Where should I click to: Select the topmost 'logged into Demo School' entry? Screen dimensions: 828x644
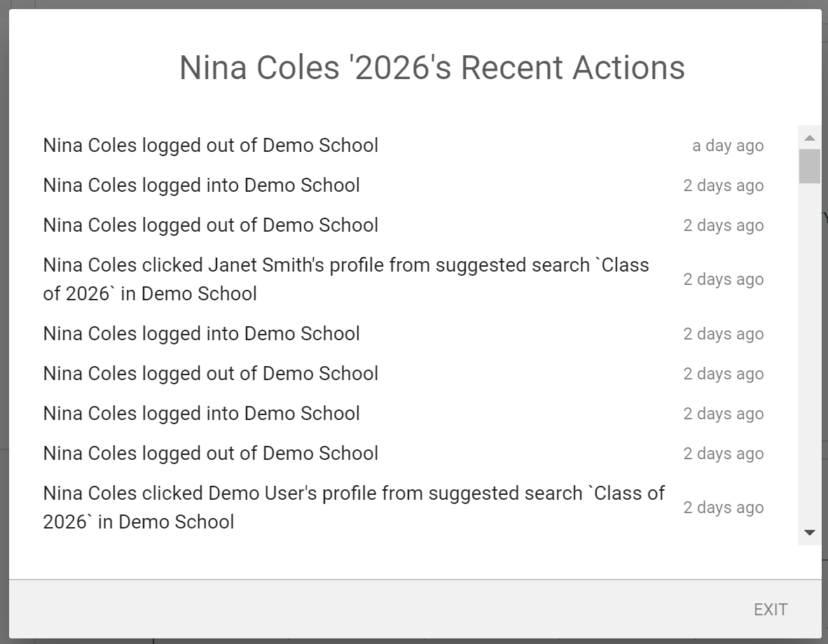[x=201, y=185]
